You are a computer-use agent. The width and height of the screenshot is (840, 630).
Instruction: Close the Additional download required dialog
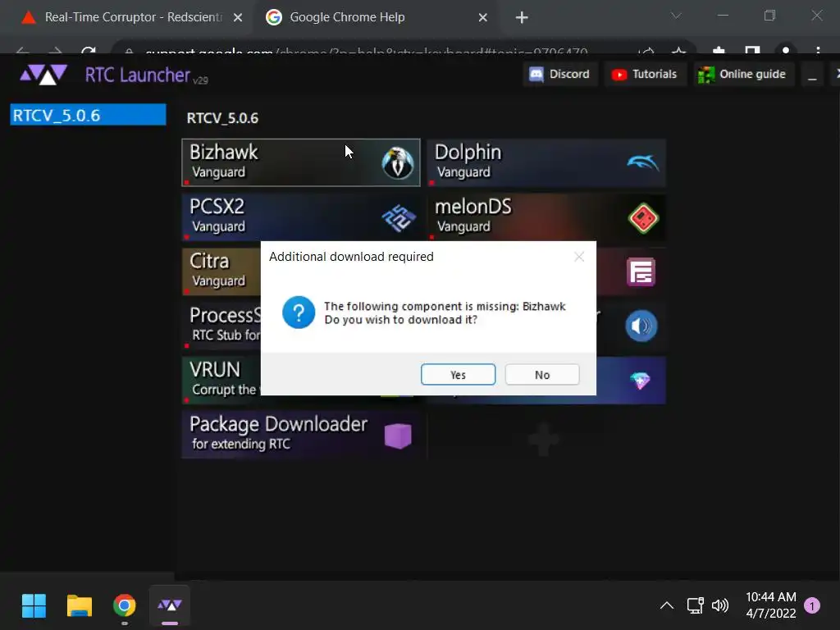(x=579, y=257)
